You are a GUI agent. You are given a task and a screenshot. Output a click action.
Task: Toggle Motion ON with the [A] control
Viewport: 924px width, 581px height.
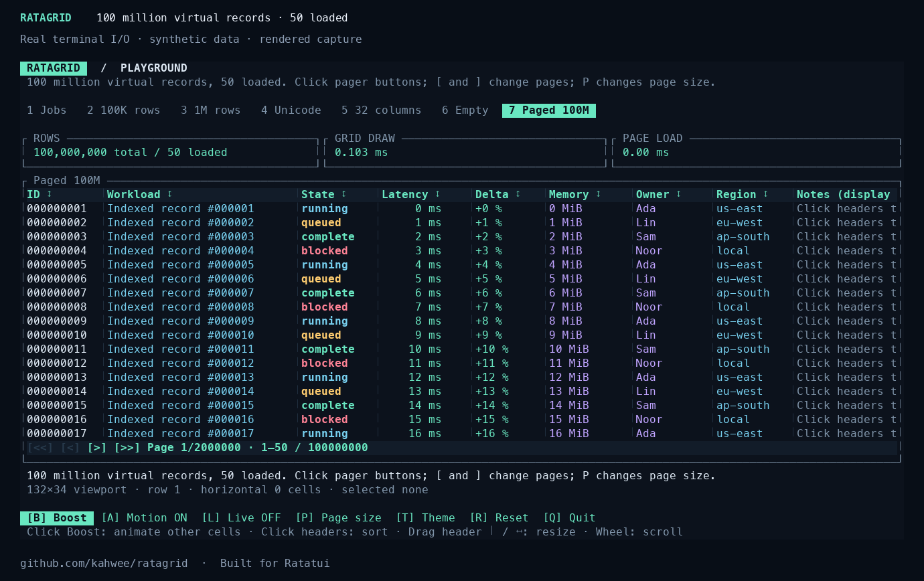(x=144, y=518)
